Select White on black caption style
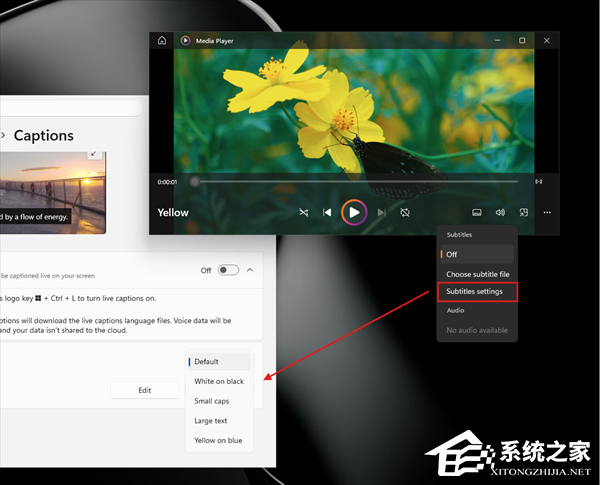 pyautogui.click(x=220, y=381)
